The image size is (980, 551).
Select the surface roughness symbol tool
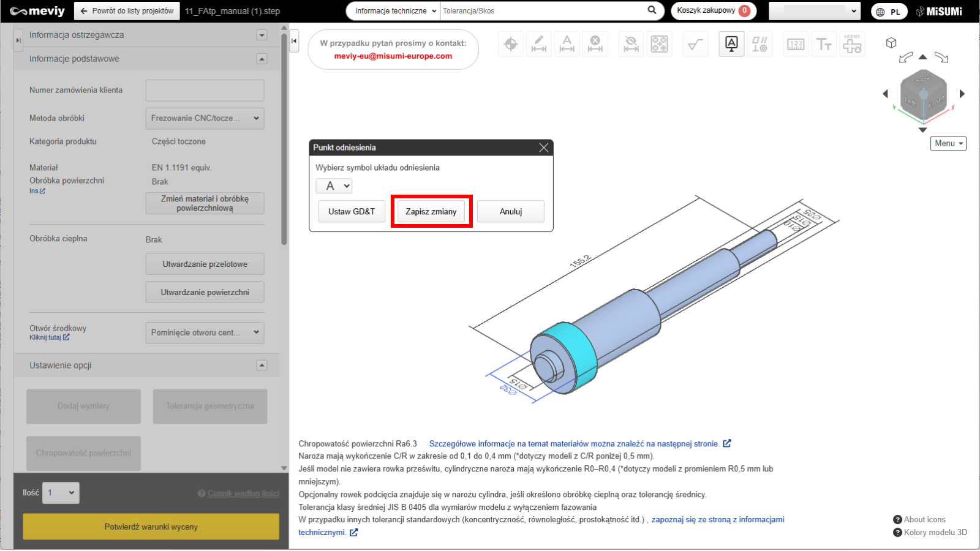click(695, 44)
